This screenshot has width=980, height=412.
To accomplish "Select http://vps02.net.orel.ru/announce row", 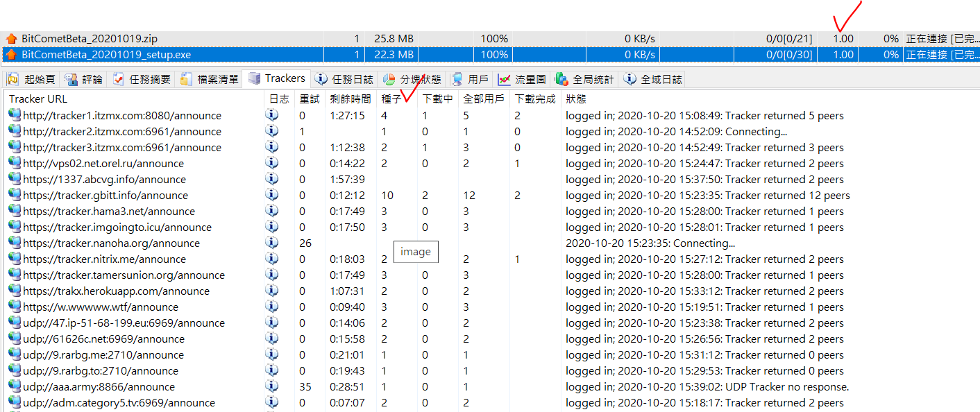I will [492, 163].
